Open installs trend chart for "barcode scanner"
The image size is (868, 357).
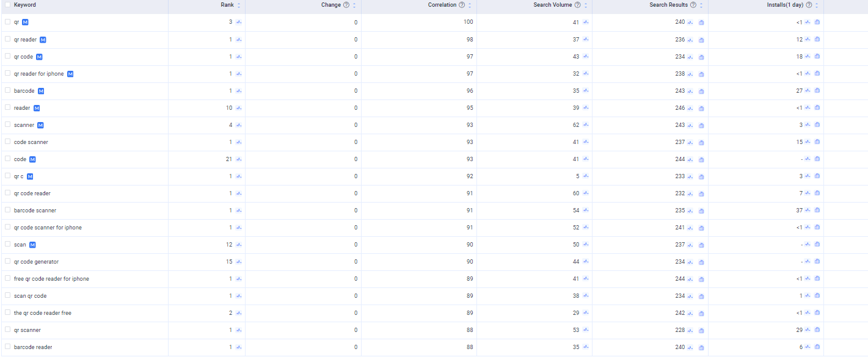pyautogui.click(x=808, y=210)
